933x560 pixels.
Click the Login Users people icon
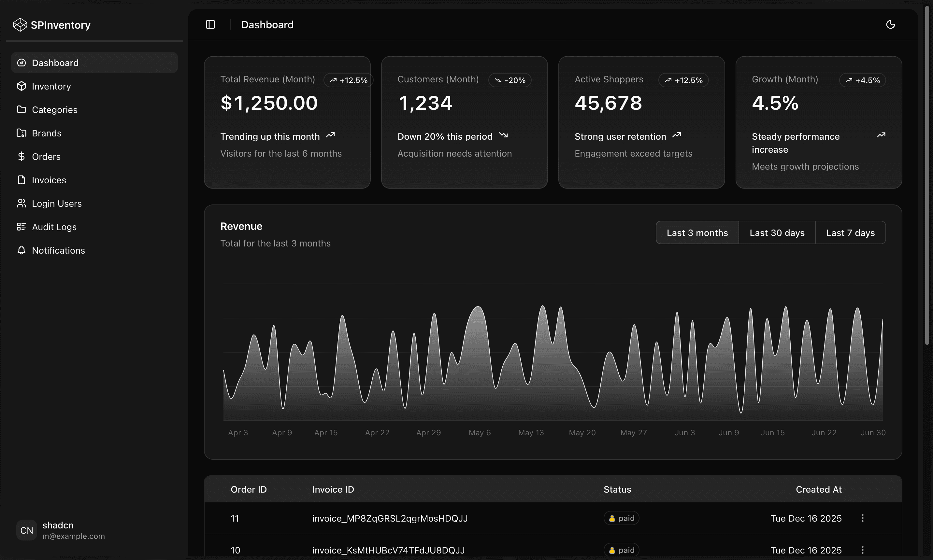[x=22, y=203]
